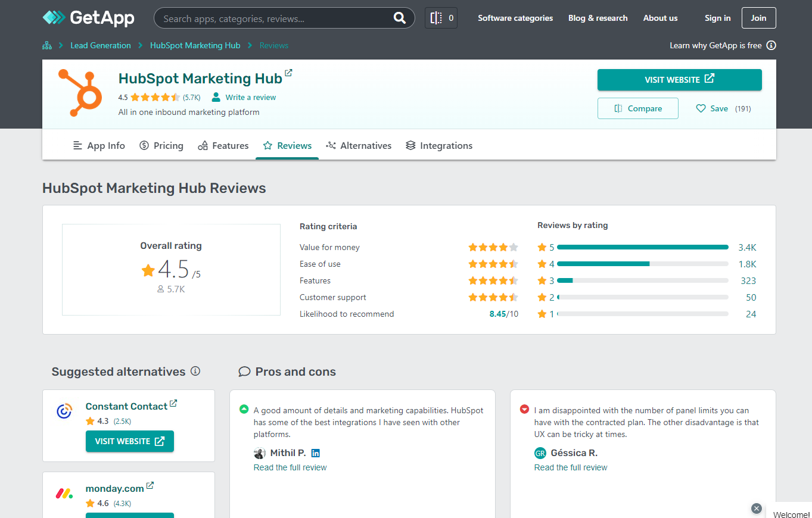812x518 pixels.
Task: Click Customer support star rating
Action: 493,297
